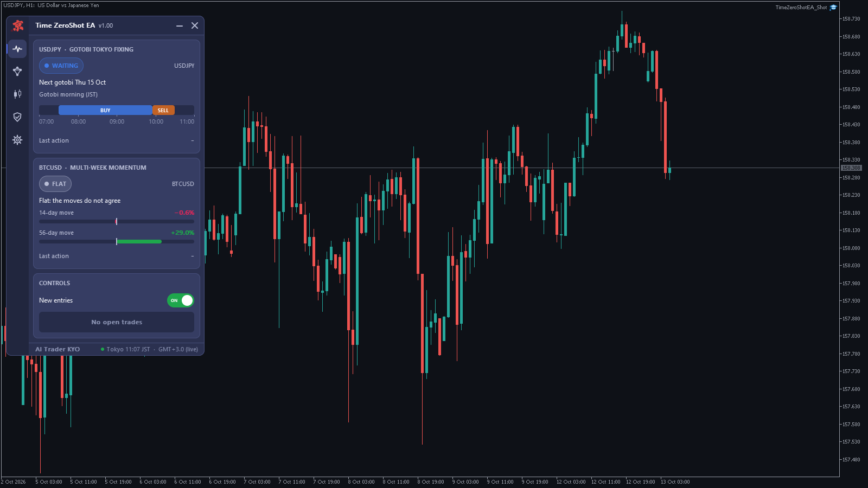Click 'Flat: the moves do not agree' text
Screen dimensions: 868x488
pos(80,201)
